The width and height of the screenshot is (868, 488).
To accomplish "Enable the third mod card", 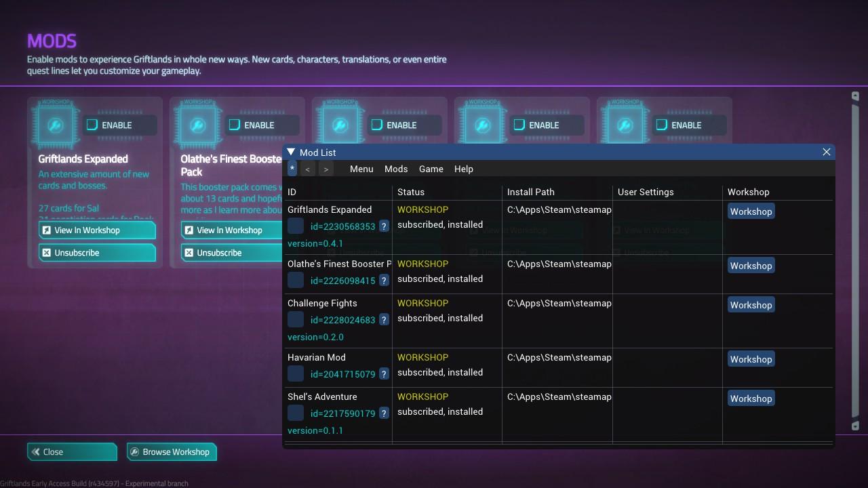I will pos(404,125).
